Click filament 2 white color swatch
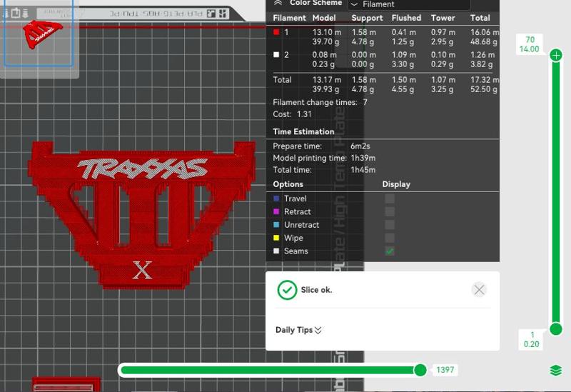The height and width of the screenshot is (392, 571). 276,55
